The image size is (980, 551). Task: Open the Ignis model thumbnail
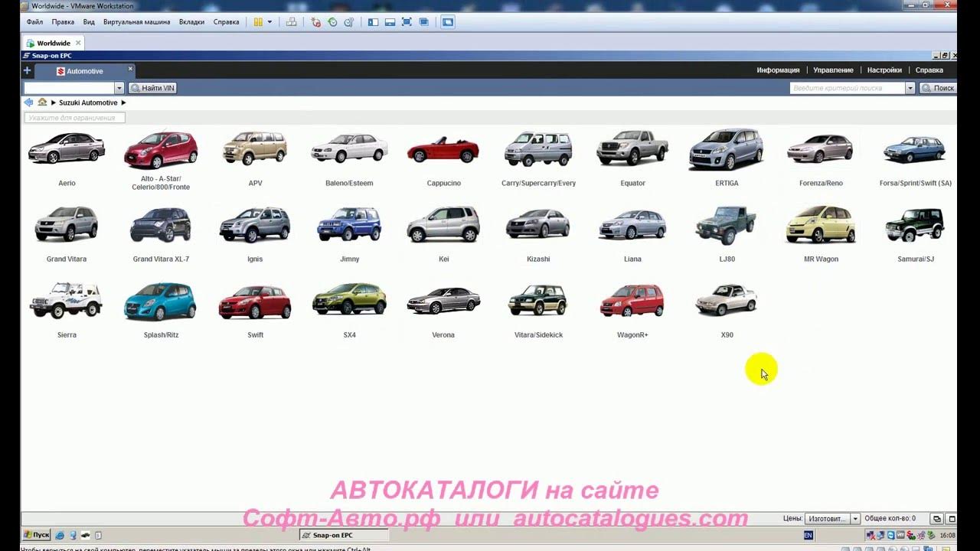255,224
